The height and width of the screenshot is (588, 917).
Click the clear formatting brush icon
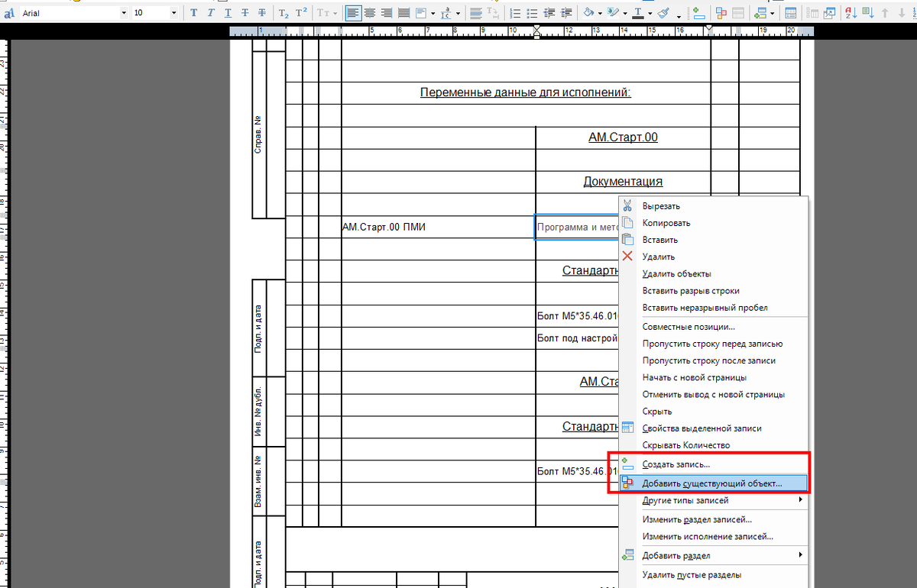[663, 13]
